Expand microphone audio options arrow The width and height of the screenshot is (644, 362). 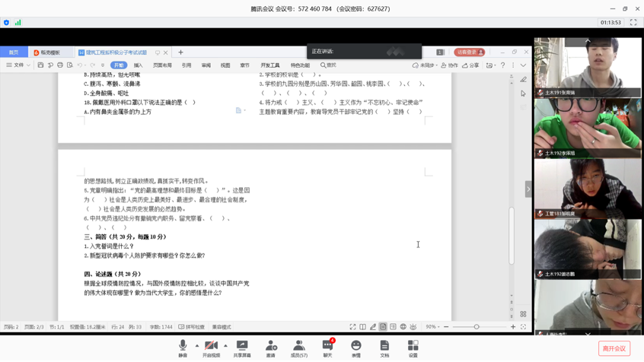click(x=196, y=345)
